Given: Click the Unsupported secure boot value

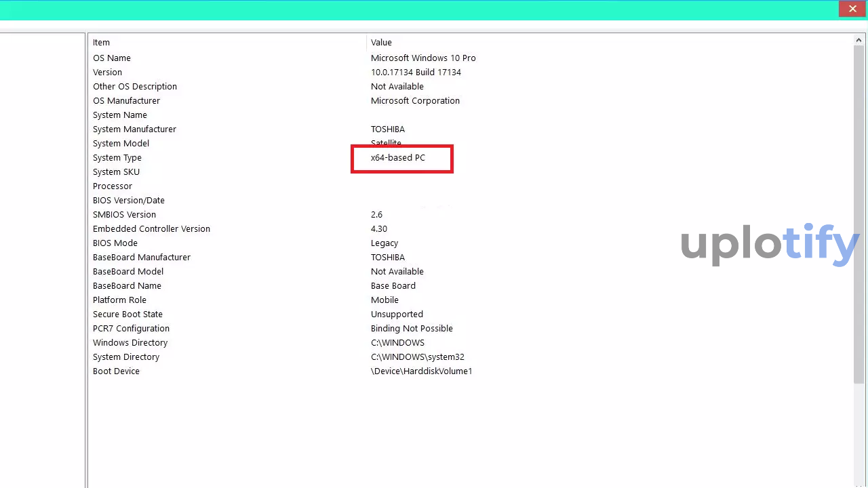Looking at the screenshot, I should click(x=397, y=314).
